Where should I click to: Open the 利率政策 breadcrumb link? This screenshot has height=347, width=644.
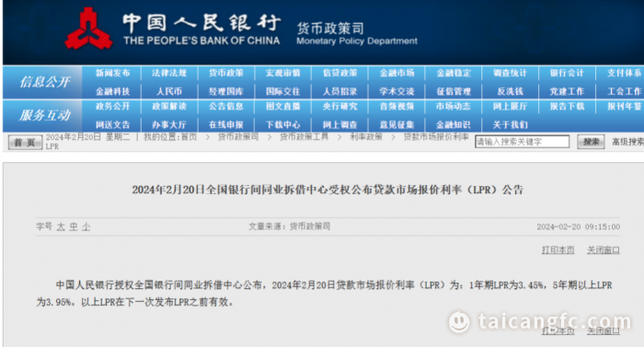click(x=366, y=137)
